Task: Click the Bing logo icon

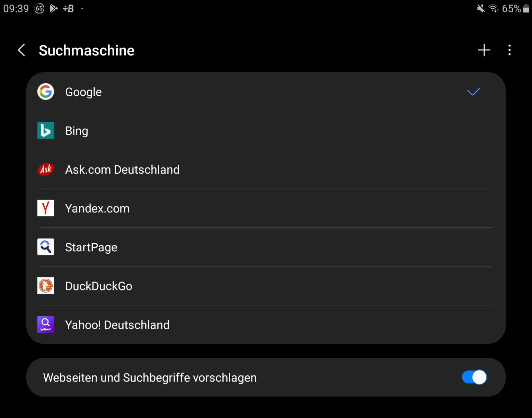Action: (46, 131)
